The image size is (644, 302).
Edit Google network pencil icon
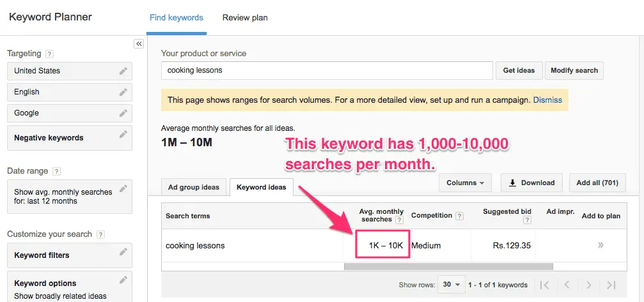point(123,113)
